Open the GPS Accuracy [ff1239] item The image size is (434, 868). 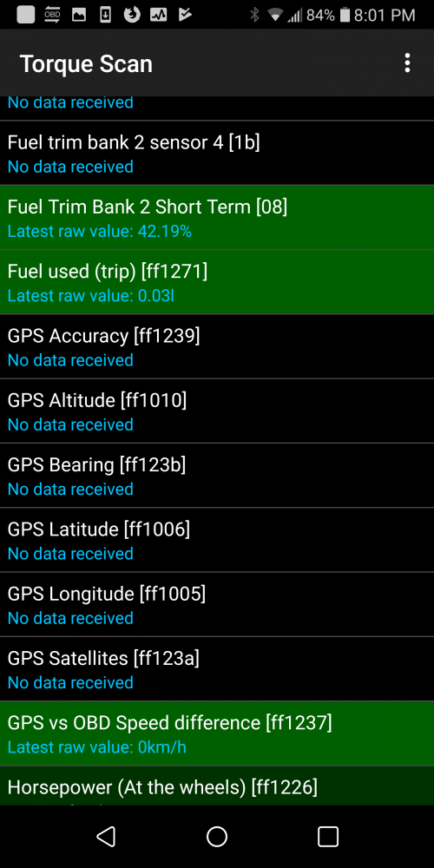[x=217, y=346]
